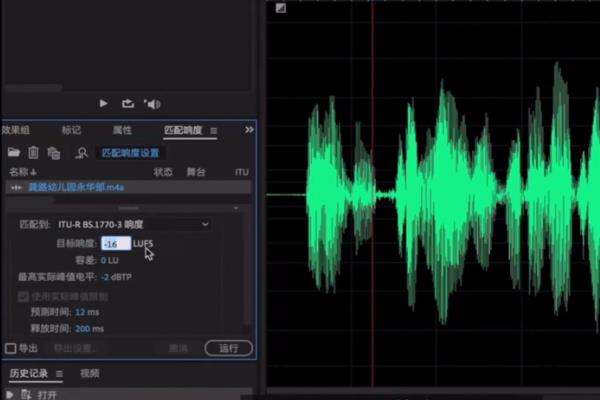
Task: Toggle the 使用实际峰值限制 checkbox
Action: click(x=23, y=296)
